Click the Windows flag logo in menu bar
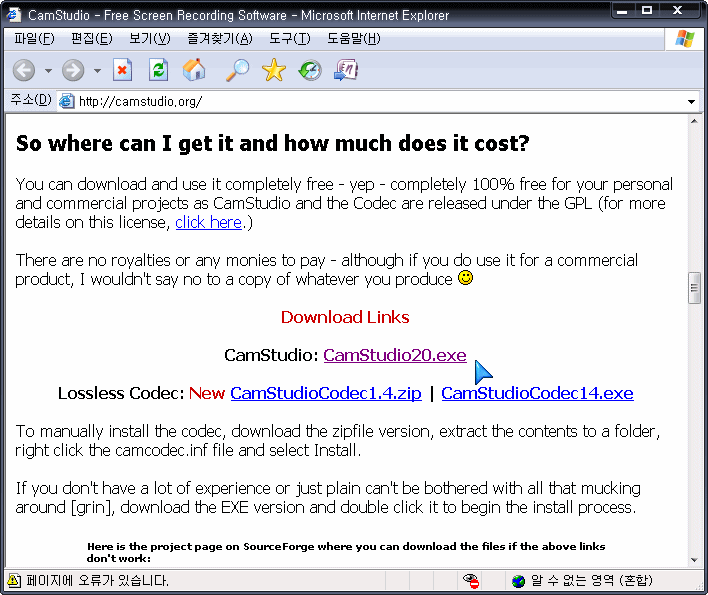 tap(685, 39)
